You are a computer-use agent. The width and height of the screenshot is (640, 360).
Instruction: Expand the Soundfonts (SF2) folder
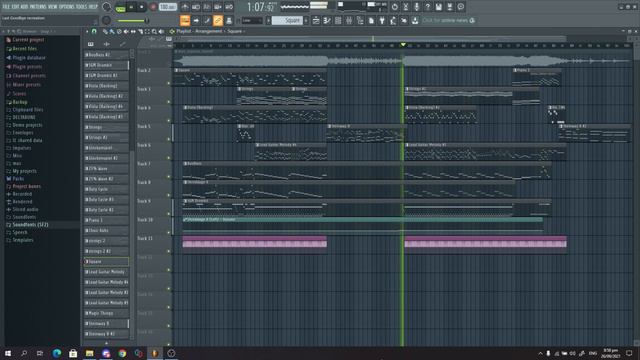tap(27, 225)
